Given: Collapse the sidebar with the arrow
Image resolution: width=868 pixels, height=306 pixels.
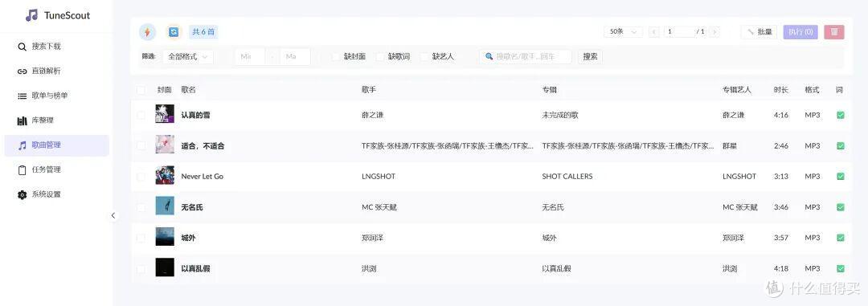Looking at the screenshot, I should [113, 216].
